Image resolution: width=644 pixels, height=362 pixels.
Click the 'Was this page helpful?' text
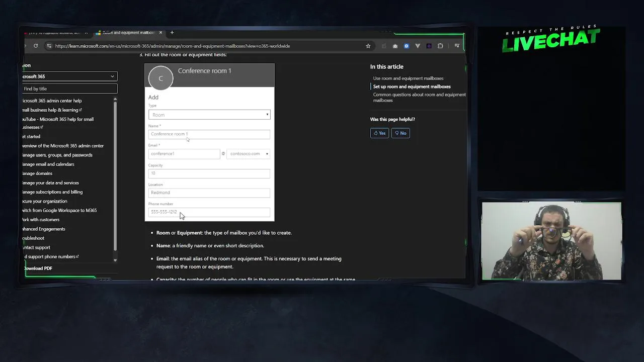point(392,119)
